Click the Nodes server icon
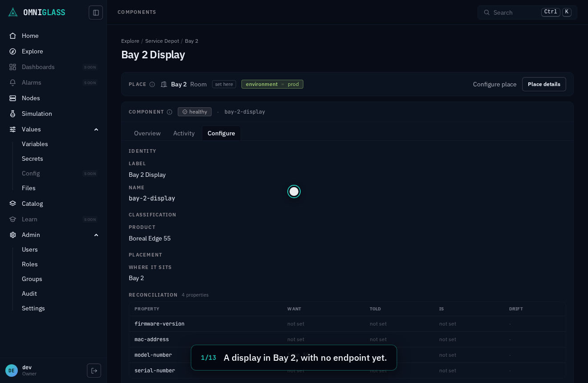588x383 pixels. (x=13, y=98)
